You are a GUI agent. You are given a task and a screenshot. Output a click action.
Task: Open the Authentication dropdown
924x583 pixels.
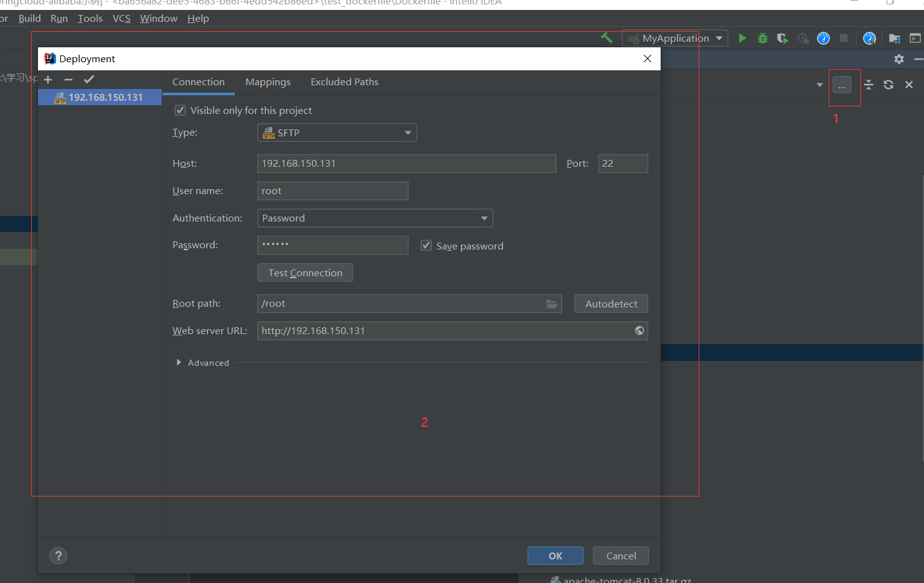[x=375, y=218]
